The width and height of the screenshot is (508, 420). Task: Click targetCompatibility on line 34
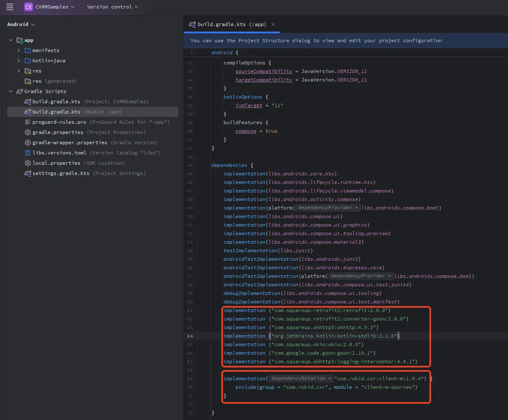pos(264,79)
